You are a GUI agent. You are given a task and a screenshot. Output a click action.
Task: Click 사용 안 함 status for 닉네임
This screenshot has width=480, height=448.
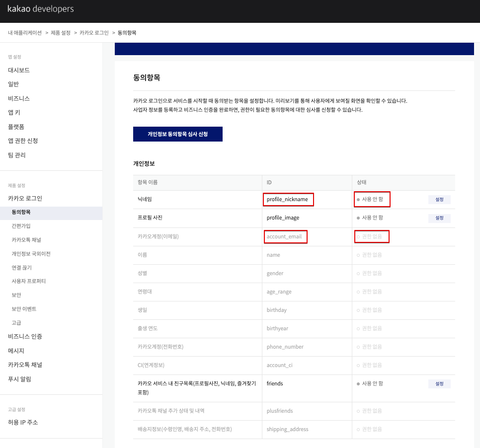(x=370, y=199)
